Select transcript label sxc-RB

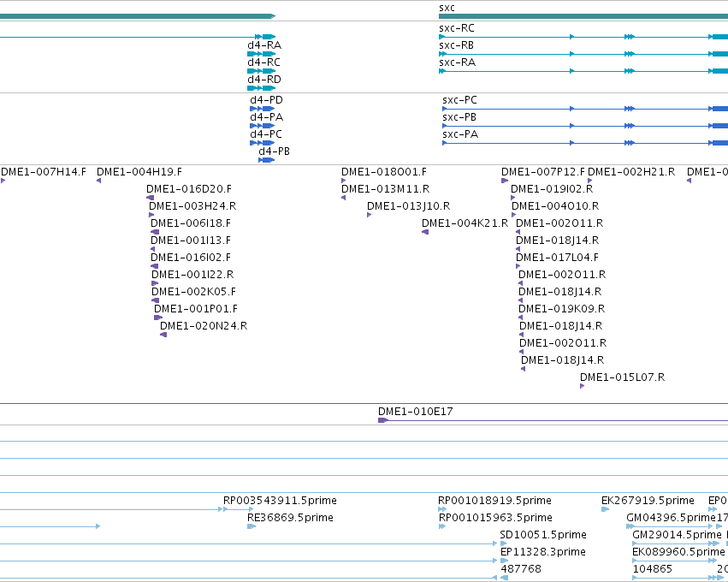[x=457, y=45]
